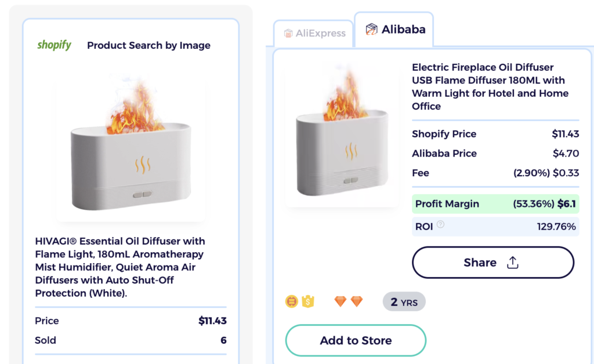Click the Shopify logo icon
Screen dimensions: 594x364
point(54,45)
